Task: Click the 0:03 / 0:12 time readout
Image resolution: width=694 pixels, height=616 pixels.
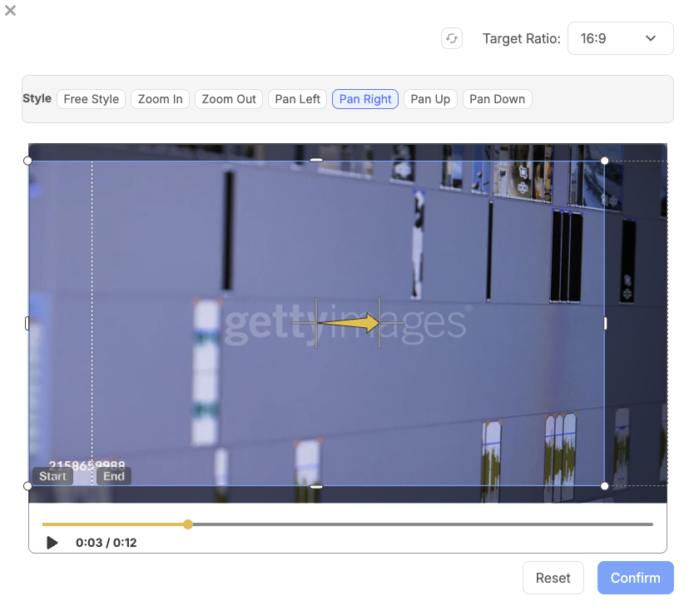Action: click(x=107, y=543)
